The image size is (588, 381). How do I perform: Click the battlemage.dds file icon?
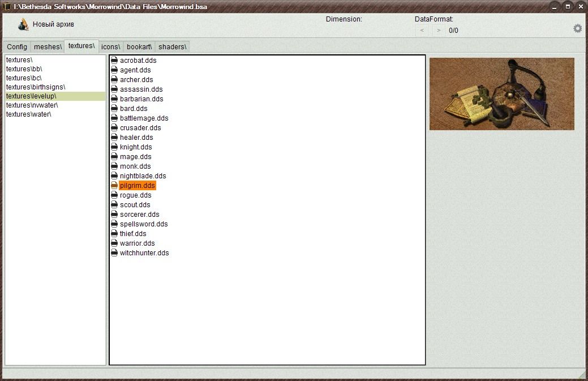click(x=114, y=118)
